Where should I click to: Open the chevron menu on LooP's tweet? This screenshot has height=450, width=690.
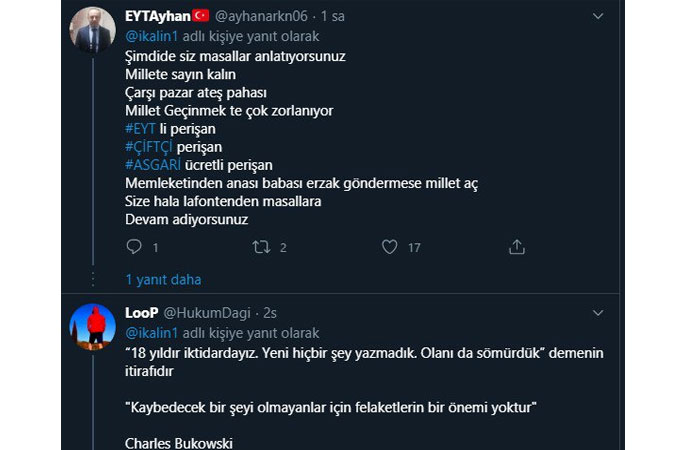coord(598,313)
